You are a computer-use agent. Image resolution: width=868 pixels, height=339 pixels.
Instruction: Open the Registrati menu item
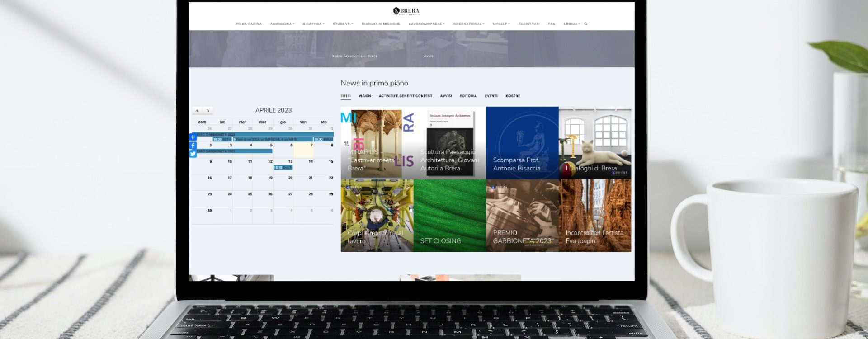pos(528,24)
